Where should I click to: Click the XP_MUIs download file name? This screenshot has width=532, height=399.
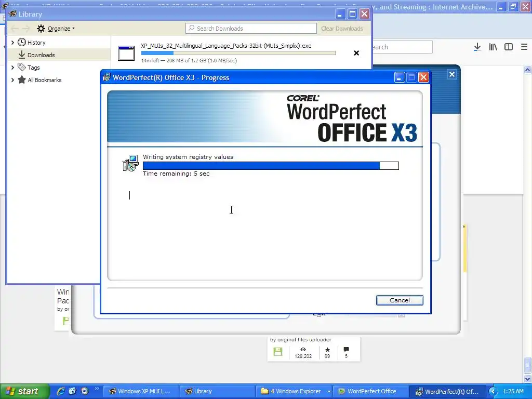(226, 46)
